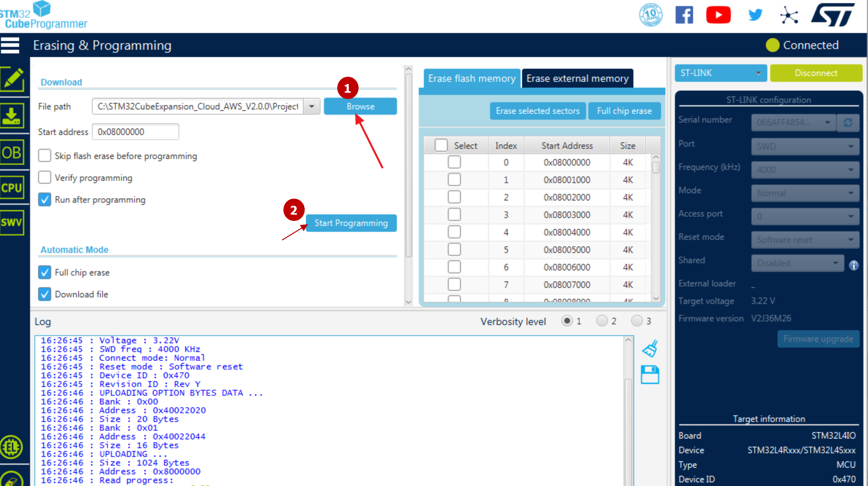Set verbosity level to 2
The height and width of the screenshot is (486, 868).
click(x=602, y=321)
